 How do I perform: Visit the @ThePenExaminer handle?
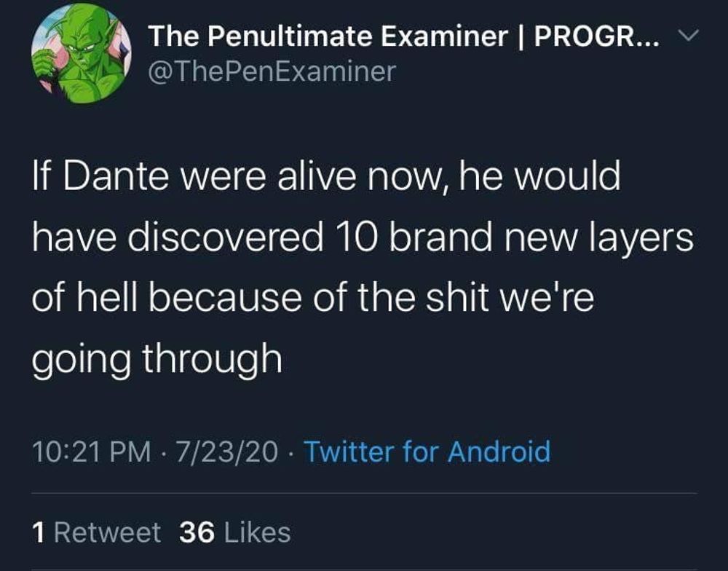tap(272, 71)
